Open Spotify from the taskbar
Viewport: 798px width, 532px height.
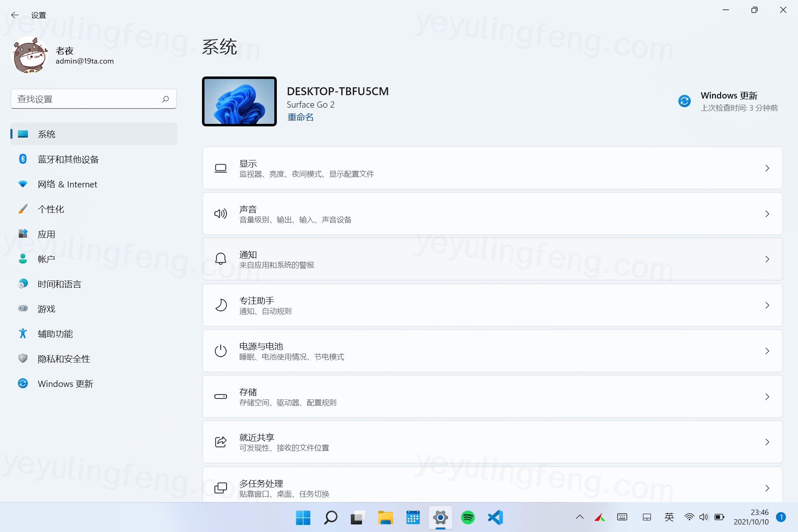tap(468, 517)
